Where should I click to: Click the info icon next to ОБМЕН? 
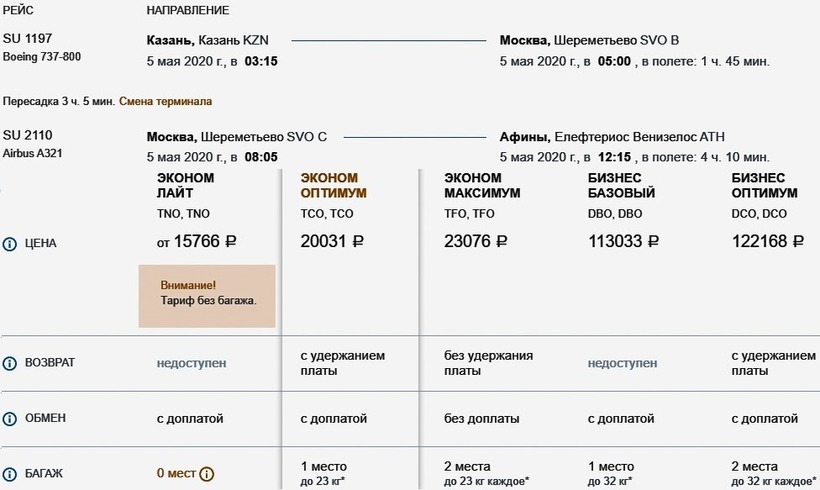(x=10, y=417)
